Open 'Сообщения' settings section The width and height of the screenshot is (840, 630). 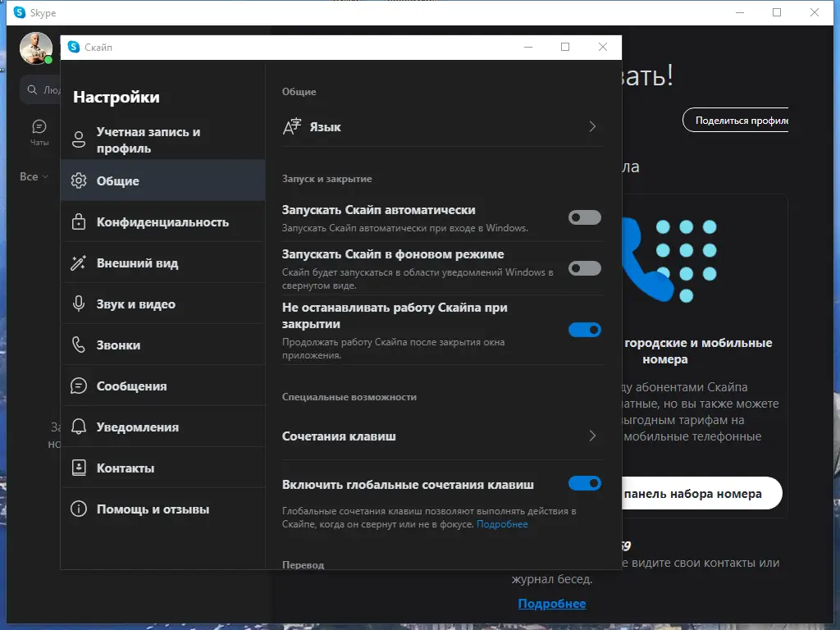(163, 386)
